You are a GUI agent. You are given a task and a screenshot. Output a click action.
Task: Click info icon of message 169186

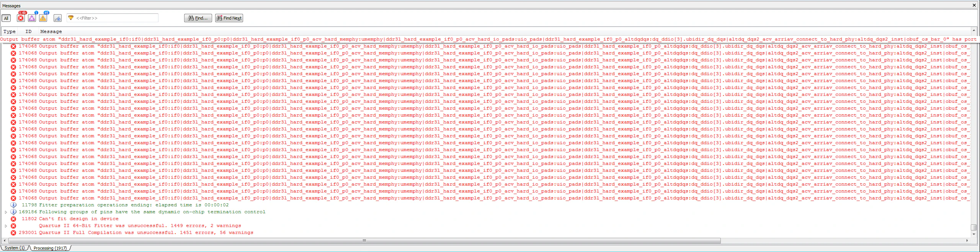coord(13,212)
